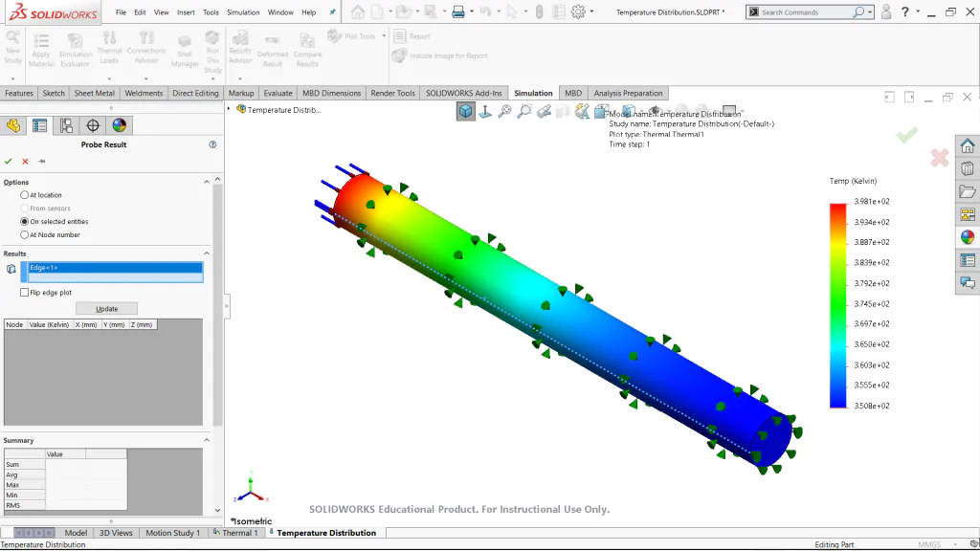Select the Edge<1> entry in Results list
The image size is (980, 551).
[115, 268]
